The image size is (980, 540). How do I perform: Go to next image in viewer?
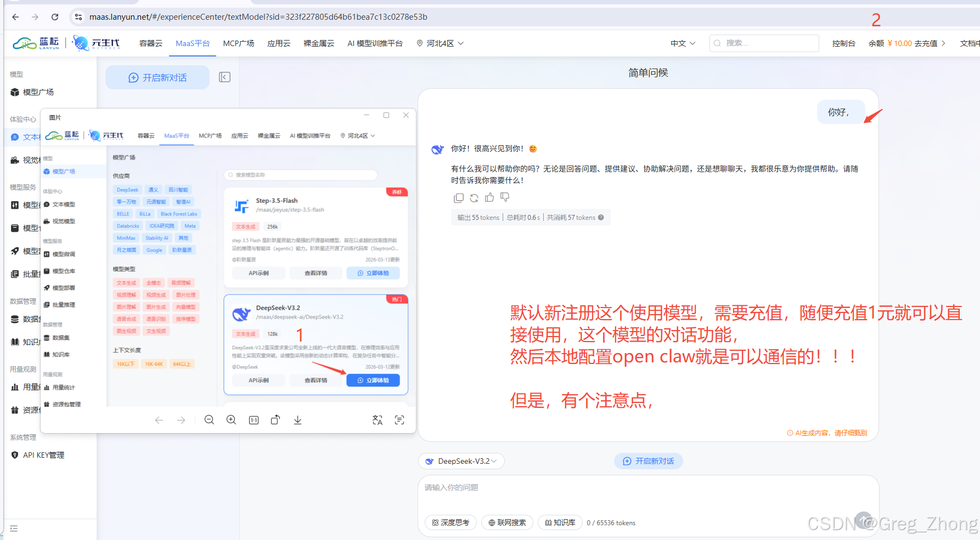tap(181, 420)
